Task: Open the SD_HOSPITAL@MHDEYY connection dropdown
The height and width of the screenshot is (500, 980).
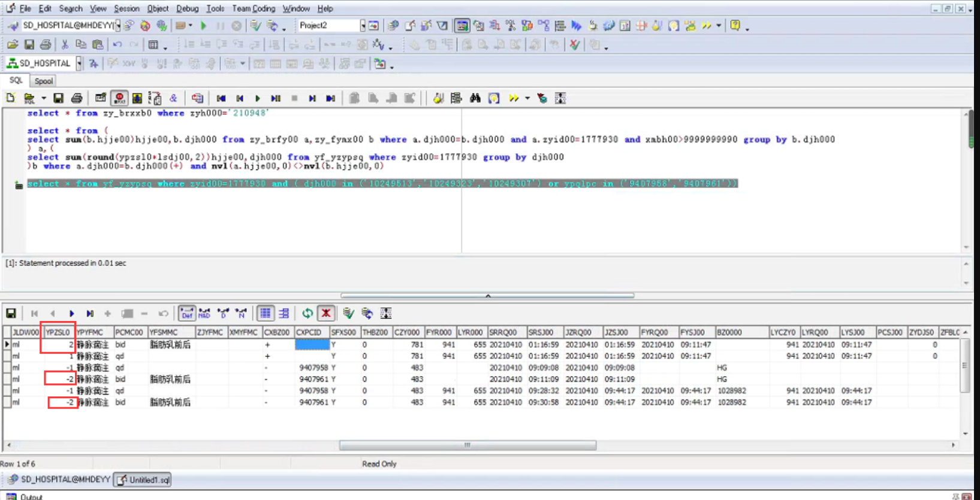Action: coord(117,26)
